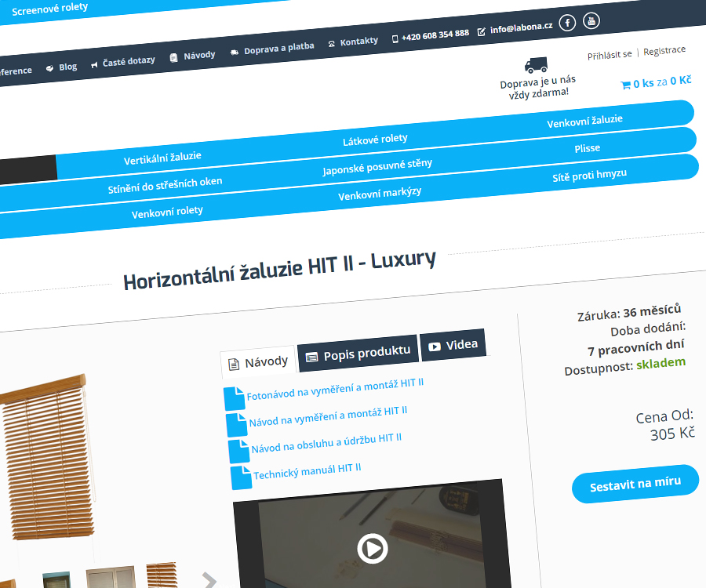The width and height of the screenshot is (706, 588).
Task: Click Přihlásit se link
Action: click(x=610, y=55)
